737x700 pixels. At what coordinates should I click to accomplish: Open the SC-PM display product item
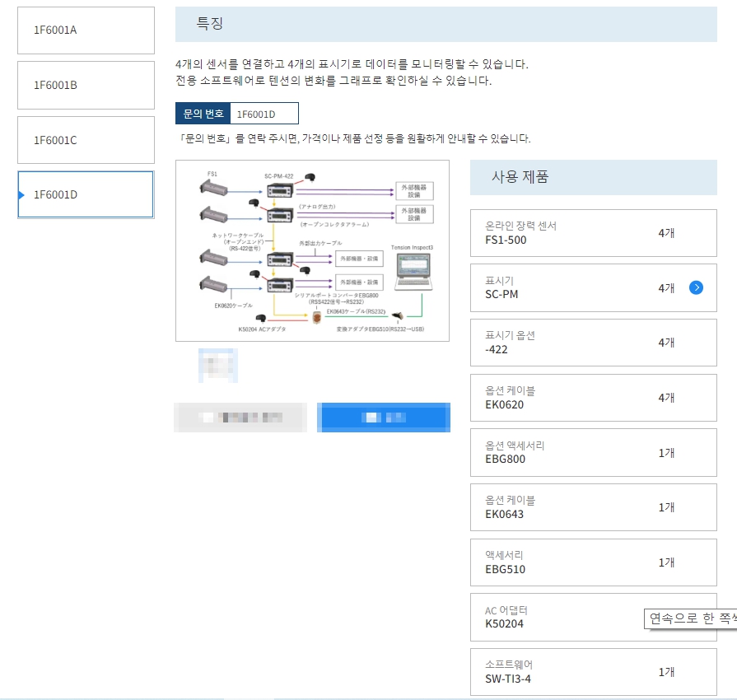point(576,287)
